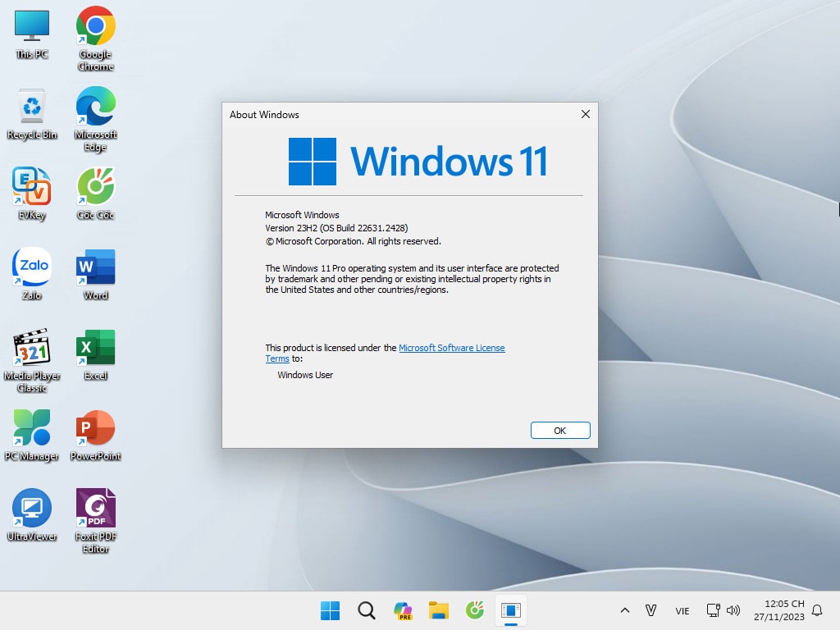Select the Excel desktop shortcut
The width and height of the screenshot is (840, 630).
point(95,348)
